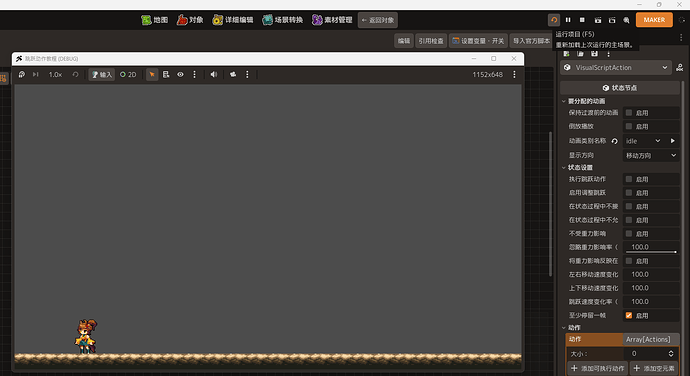The width and height of the screenshot is (690, 376).
Task: Toggle the 输入 input button in debug toolbar
Action: [102, 74]
